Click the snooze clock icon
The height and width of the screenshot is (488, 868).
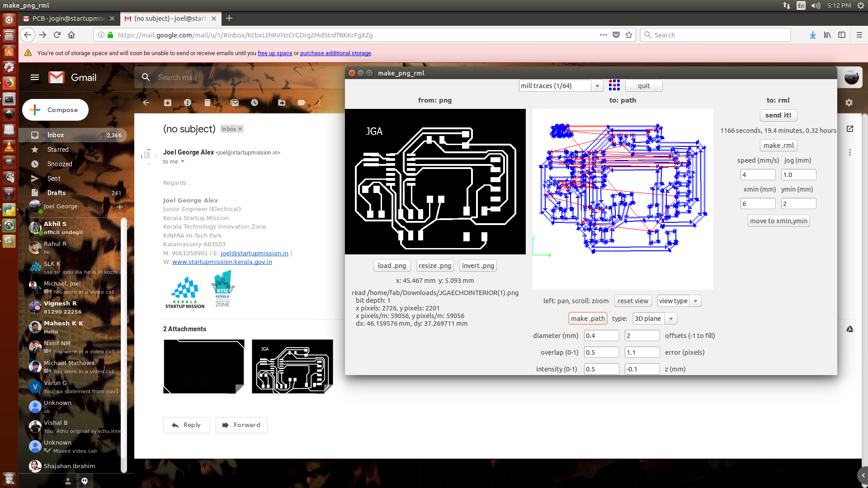pos(255,103)
